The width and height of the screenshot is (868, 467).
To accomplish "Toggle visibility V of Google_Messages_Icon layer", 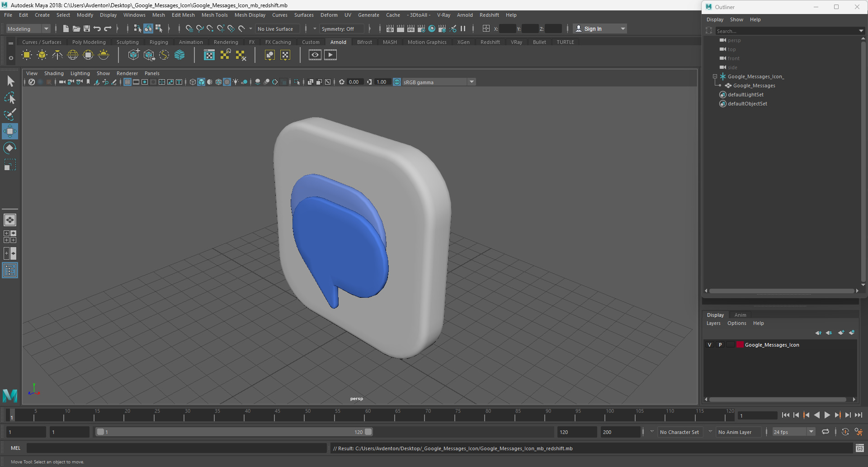I will [709, 345].
